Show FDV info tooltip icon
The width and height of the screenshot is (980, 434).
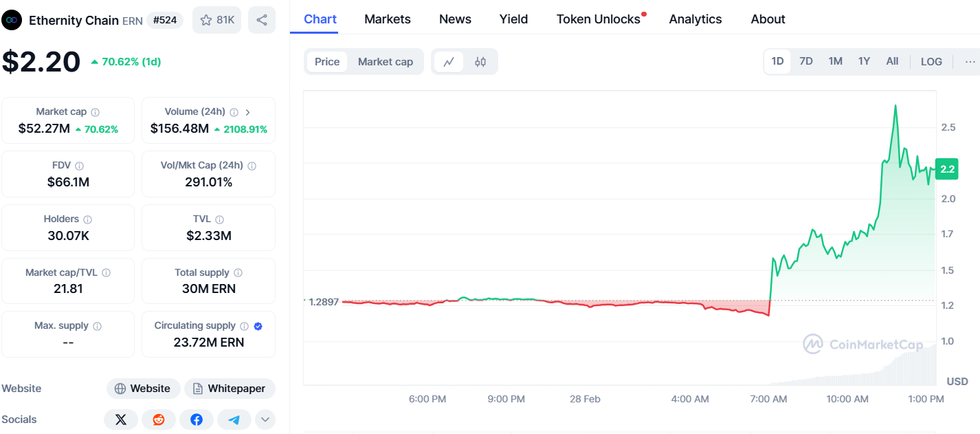pos(79,166)
